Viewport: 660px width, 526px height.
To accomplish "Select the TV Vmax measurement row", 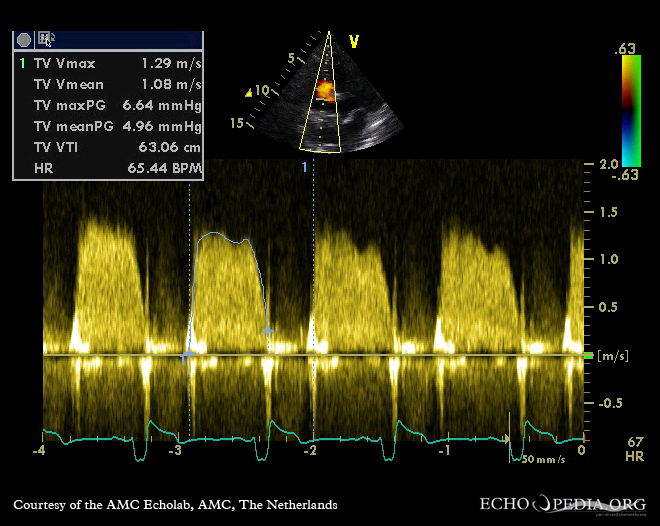I will pos(108,62).
